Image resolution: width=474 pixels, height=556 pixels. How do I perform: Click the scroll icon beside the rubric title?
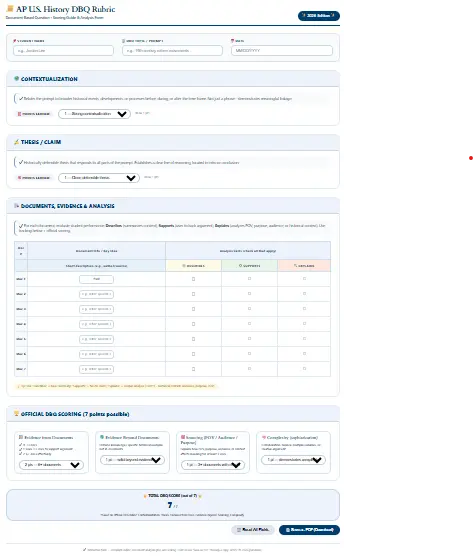[x=10, y=9]
